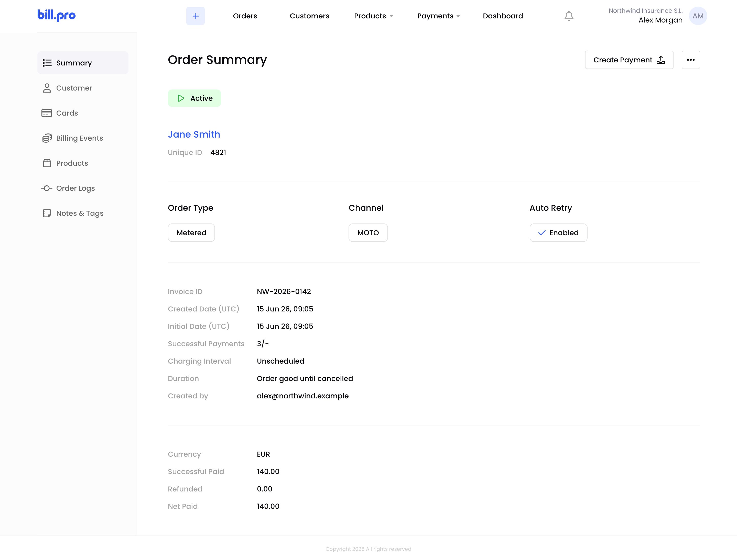Go to Orders in top navigation
The width and height of the screenshot is (737, 560).
[x=245, y=16]
